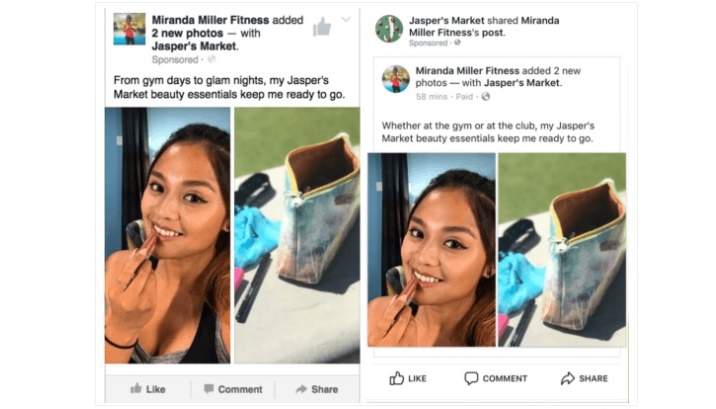Open Jasper's Market tagged link in left post
Viewport: 716px width, 409px height.
[195, 46]
